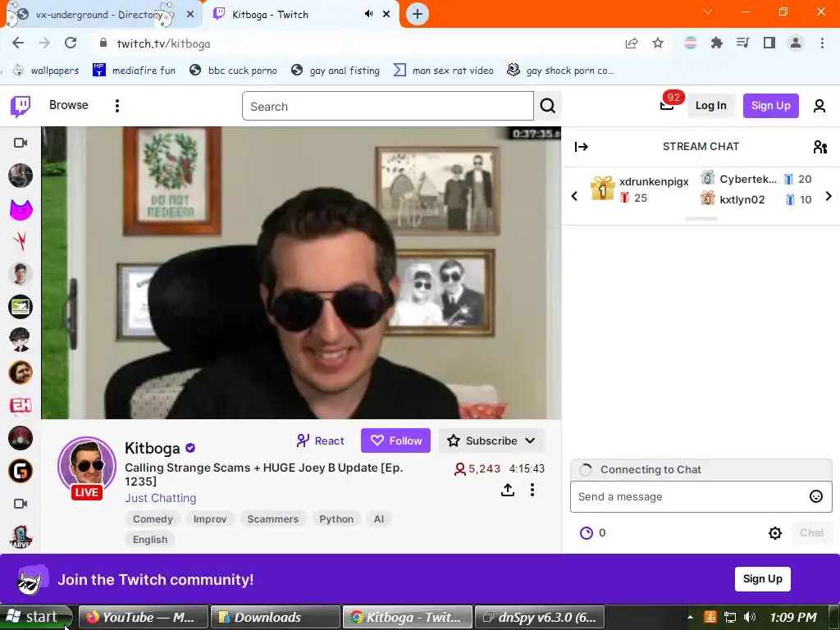Expand hidden system tray icons arrow

point(690,617)
